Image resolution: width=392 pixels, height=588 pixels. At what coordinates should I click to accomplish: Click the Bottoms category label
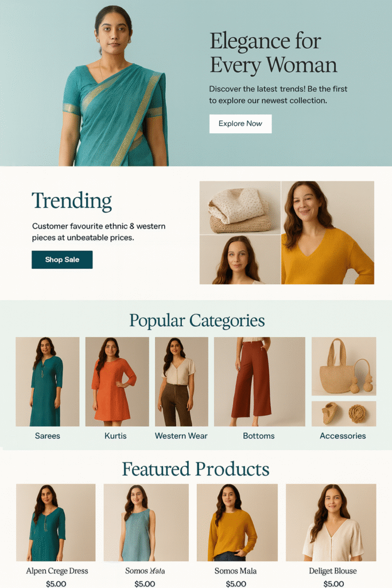click(259, 436)
